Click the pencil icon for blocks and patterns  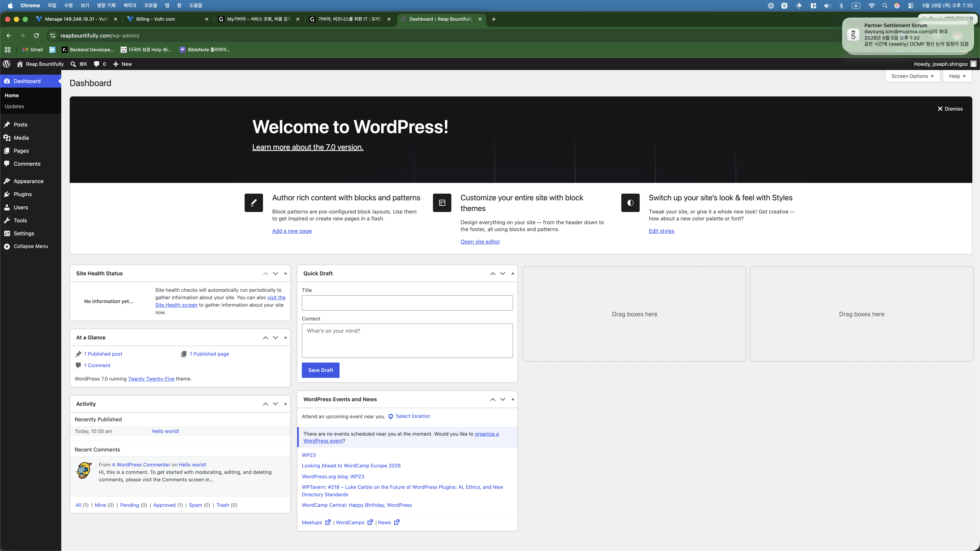click(x=253, y=203)
